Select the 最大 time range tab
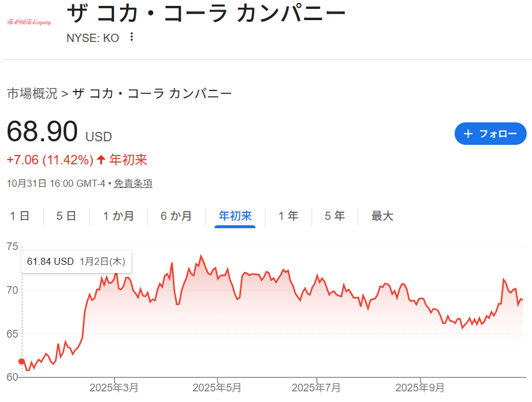Image resolution: width=532 pixels, height=402 pixels. click(x=382, y=216)
